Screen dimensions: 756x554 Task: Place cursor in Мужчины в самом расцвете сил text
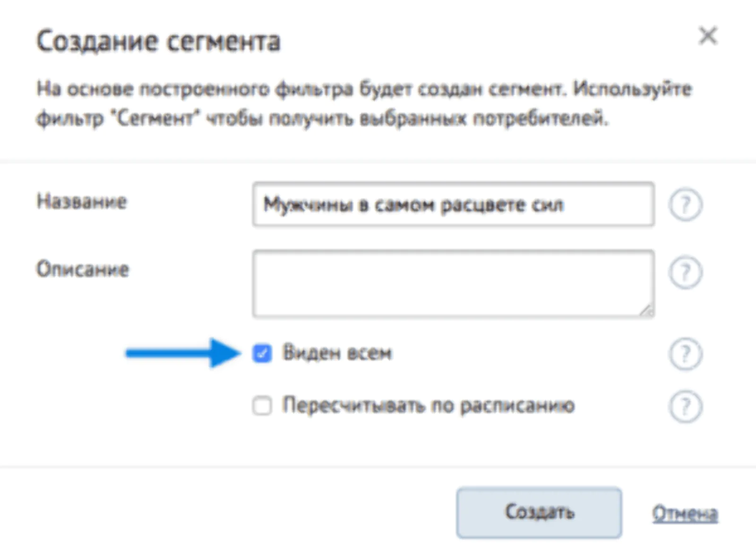[x=413, y=205]
